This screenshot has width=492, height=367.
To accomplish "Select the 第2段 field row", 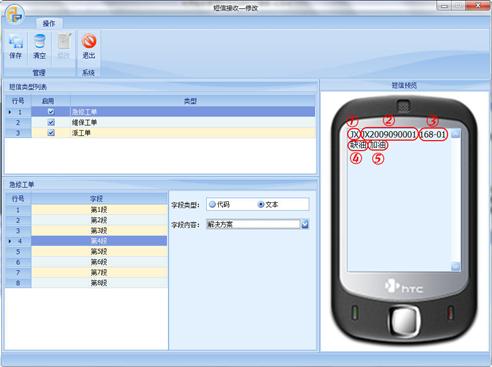I will pos(99,220).
